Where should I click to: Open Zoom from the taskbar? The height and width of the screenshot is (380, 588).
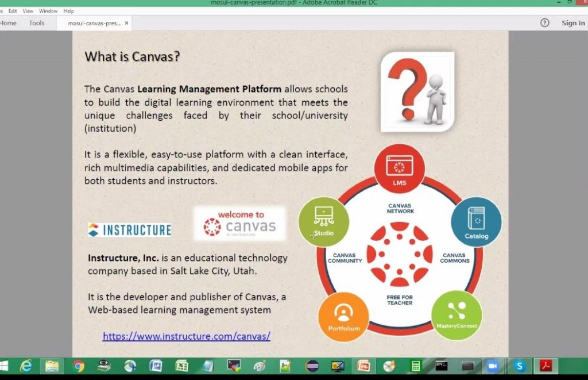[492, 366]
